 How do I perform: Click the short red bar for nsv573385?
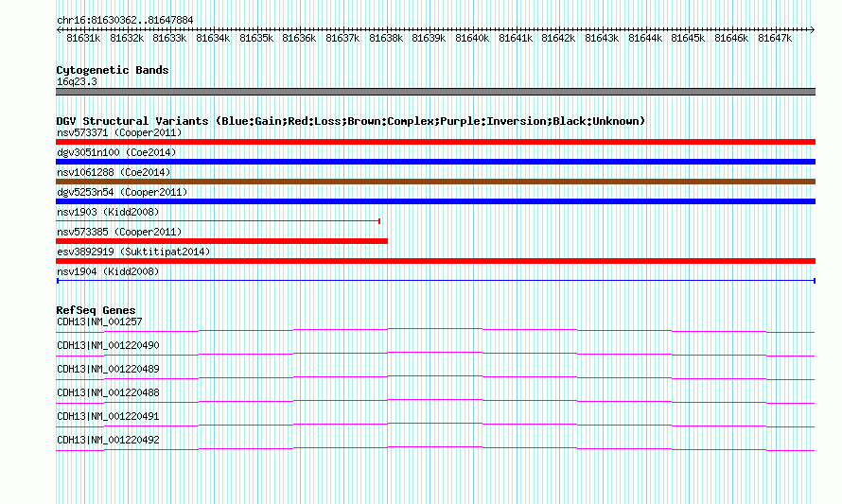point(221,241)
